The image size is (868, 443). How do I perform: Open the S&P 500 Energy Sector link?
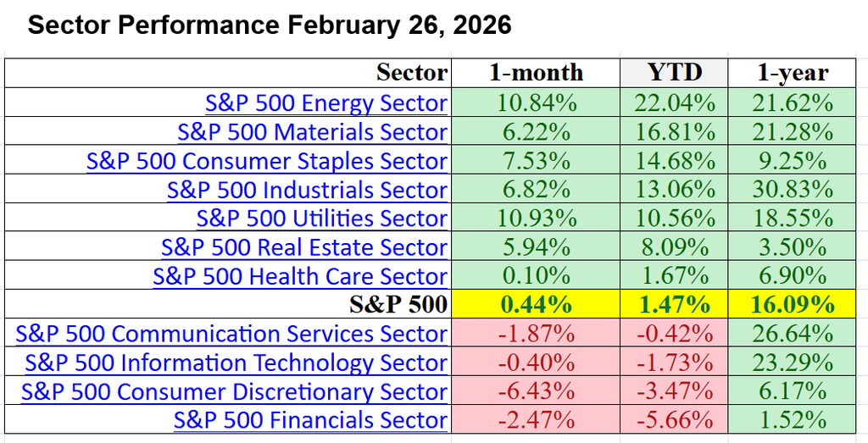tap(325, 103)
